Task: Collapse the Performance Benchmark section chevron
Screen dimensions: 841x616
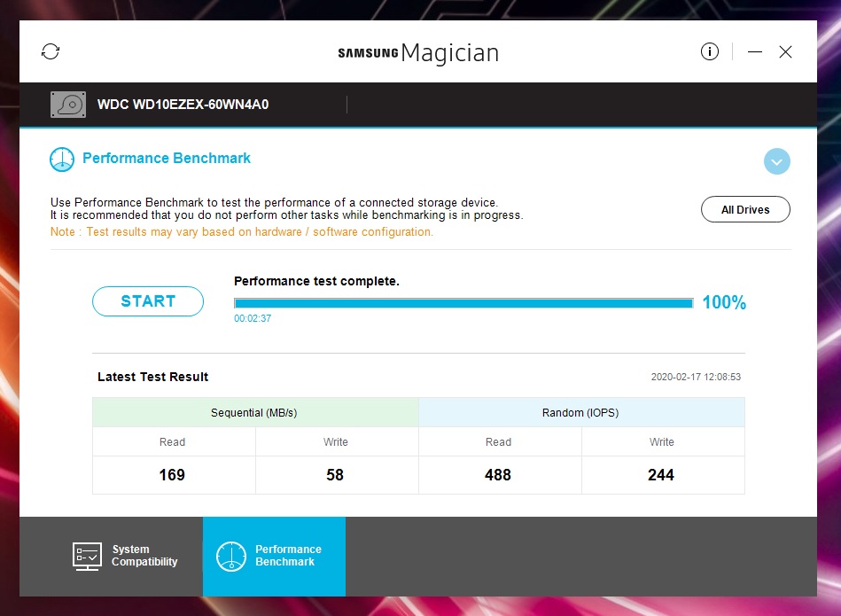Action: [x=776, y=161]
